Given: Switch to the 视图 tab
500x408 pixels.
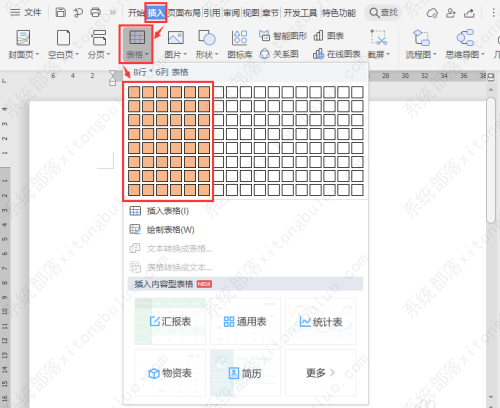Looking at the screenshot, I should [251, 13].
